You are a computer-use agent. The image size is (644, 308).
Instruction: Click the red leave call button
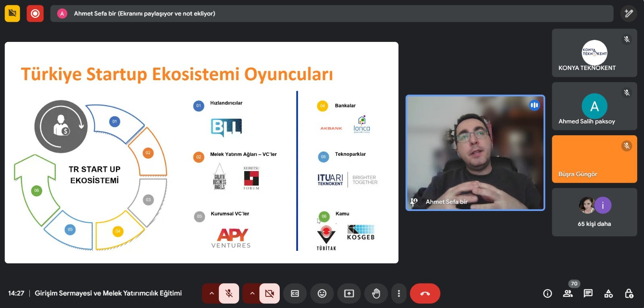[x=425, y=294]
